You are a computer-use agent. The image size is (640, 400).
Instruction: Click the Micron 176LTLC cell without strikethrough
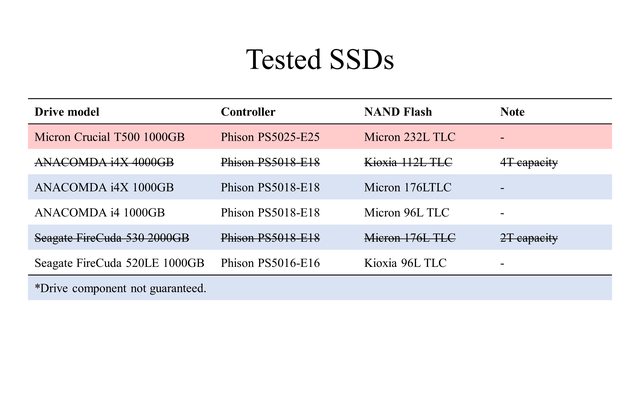tap(406, 187)
